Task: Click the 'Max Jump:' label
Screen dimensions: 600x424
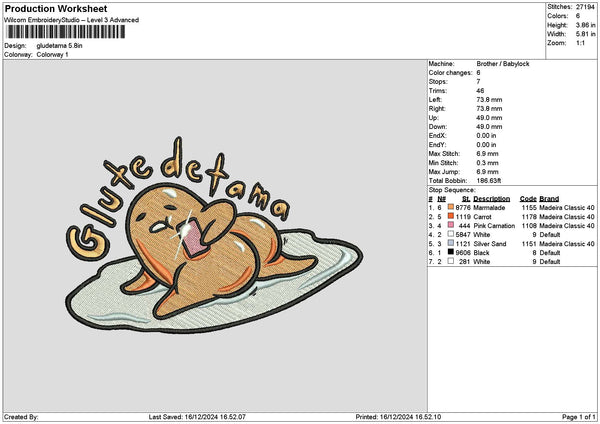Action: coord(444,172)
